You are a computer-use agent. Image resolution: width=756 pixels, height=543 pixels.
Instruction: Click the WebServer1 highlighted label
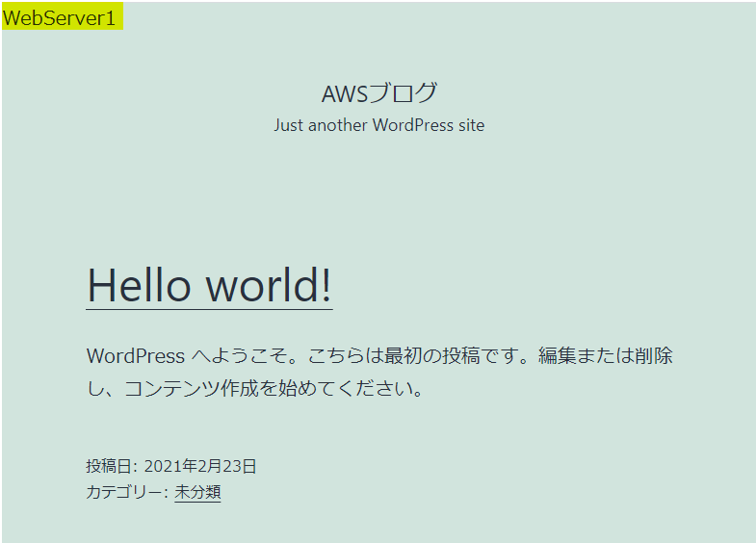(x=63, y=16)
